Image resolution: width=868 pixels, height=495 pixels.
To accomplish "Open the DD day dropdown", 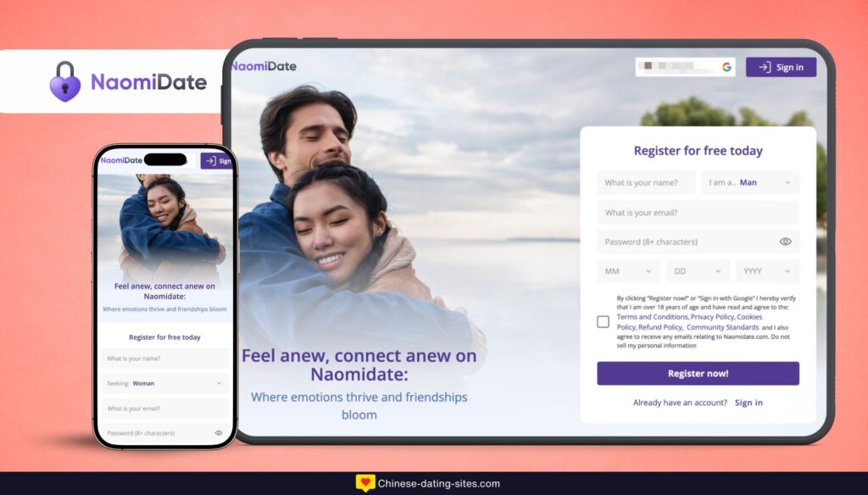I will [698, 271].
